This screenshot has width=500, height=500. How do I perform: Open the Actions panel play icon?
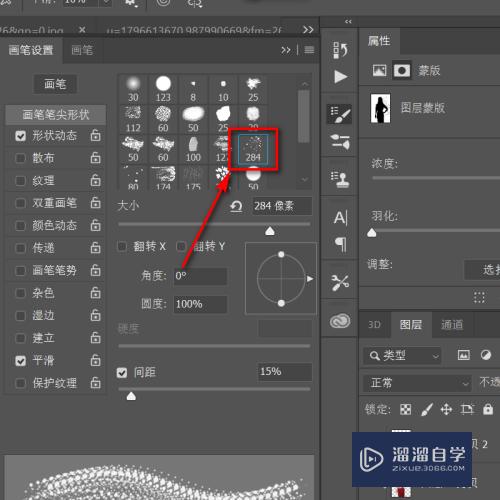[x=340, y=77]
